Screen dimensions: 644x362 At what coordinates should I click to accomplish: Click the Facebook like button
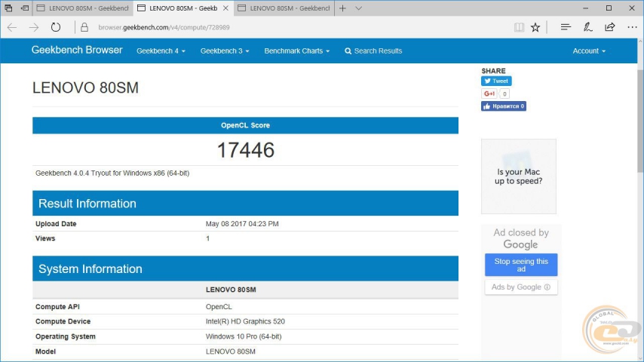point(504,106)
